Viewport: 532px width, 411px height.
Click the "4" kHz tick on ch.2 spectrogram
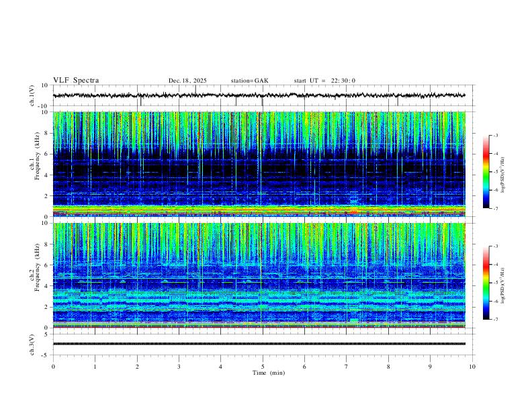(x=46, y=286)
